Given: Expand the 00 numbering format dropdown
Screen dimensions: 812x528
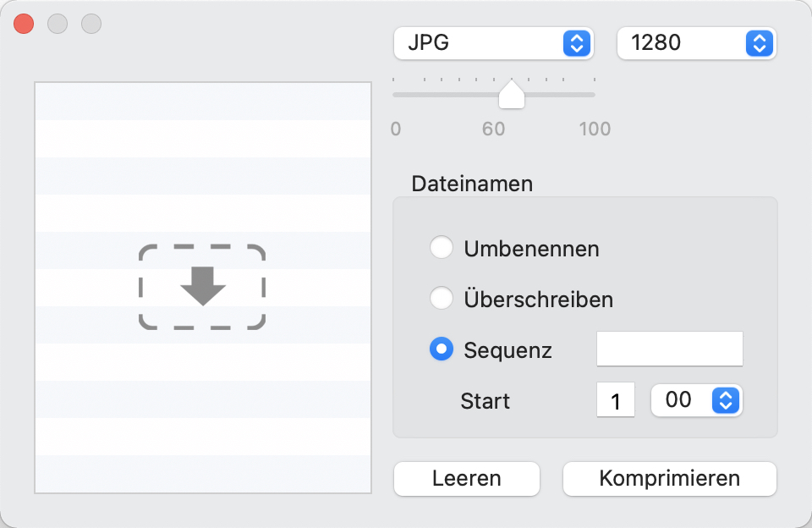Looking at the screenshot, I should pyautogui.click(x=696, y=400).
